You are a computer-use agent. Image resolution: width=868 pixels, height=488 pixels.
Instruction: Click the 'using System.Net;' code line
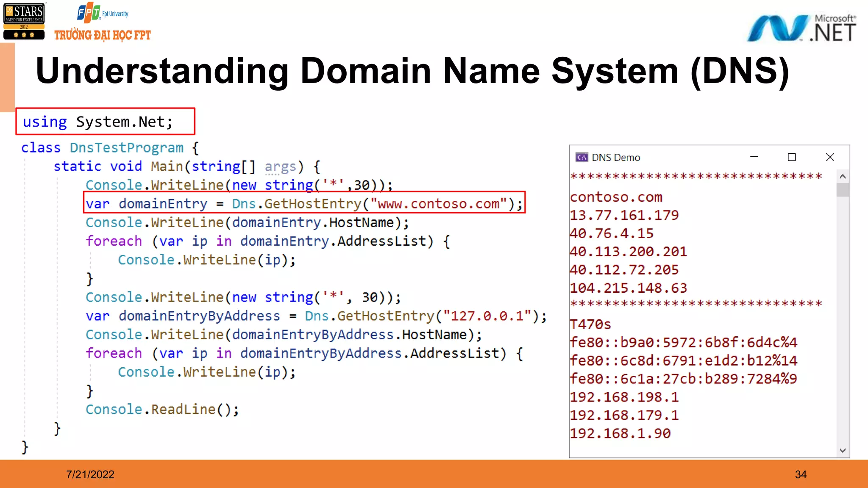(x=98, y=122)
